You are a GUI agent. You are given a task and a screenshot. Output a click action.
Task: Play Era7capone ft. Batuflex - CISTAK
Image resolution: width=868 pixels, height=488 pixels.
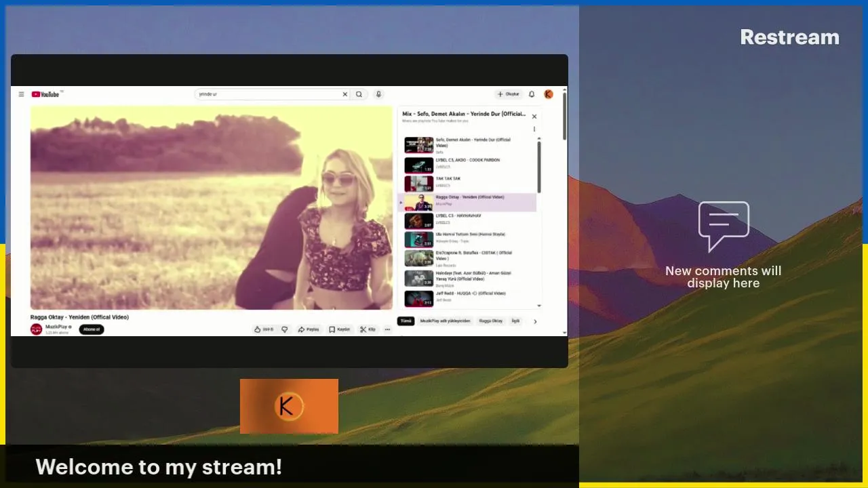(x=468, y=258)
